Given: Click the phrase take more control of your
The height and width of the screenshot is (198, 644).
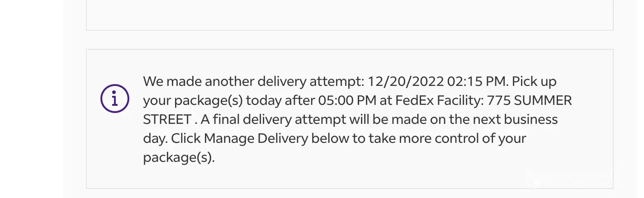Looking at the screenshot, I should coord(447,138).
